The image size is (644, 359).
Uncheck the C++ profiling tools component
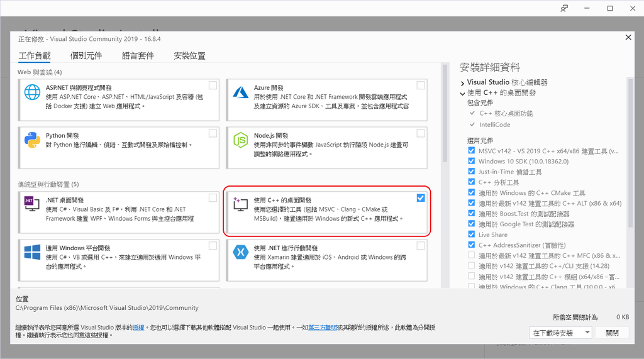(x=472, y=182)
